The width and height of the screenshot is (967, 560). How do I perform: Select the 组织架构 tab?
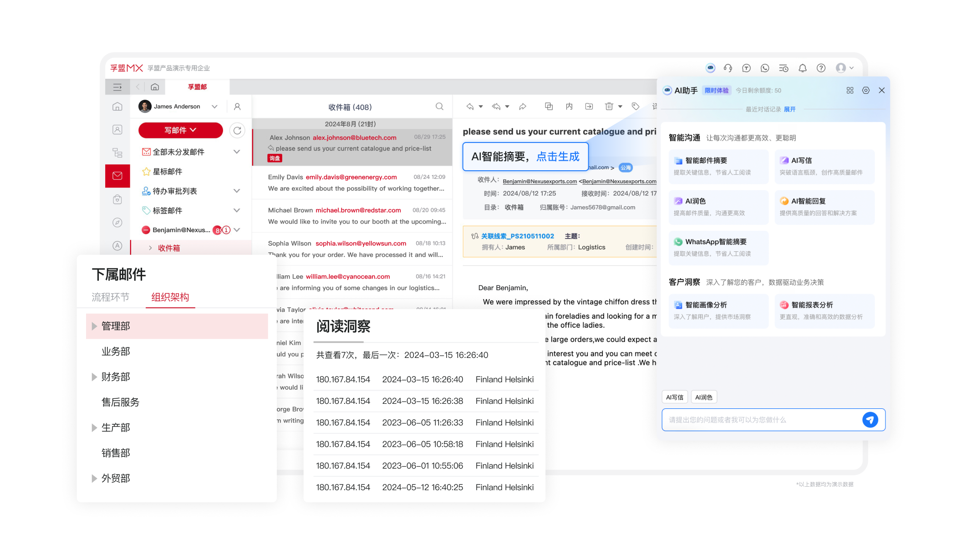click(x=170, y=297)
